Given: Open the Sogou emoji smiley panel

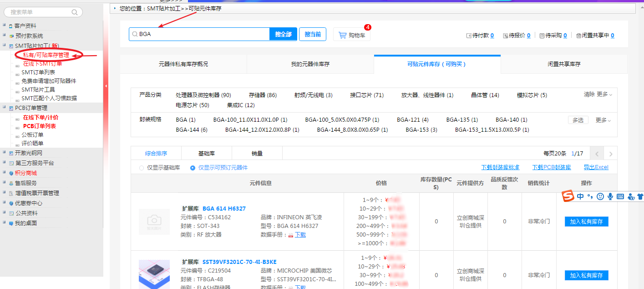Looking at the screenshot, I should point(600,196).
